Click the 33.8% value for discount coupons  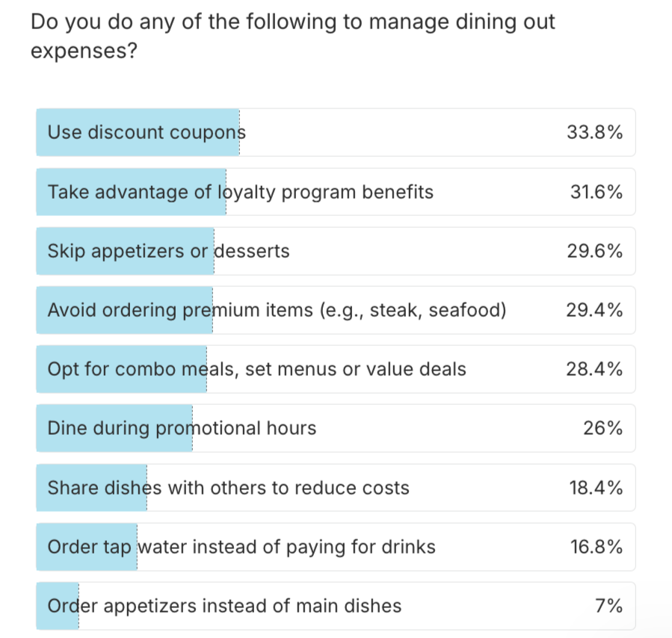595,133
